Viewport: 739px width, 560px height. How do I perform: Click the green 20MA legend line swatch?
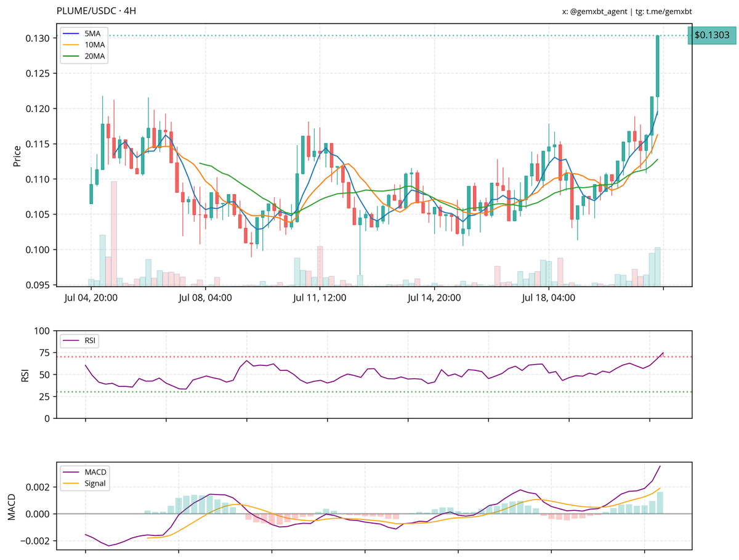point(71,56)
